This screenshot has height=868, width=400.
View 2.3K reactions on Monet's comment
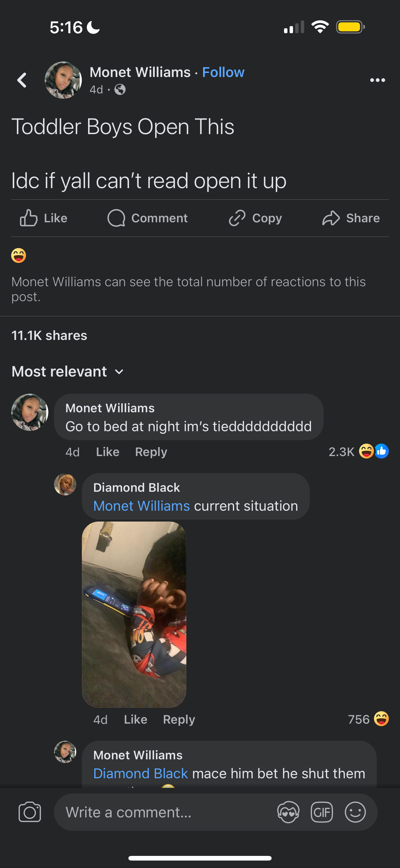click(x=358, y=451)
